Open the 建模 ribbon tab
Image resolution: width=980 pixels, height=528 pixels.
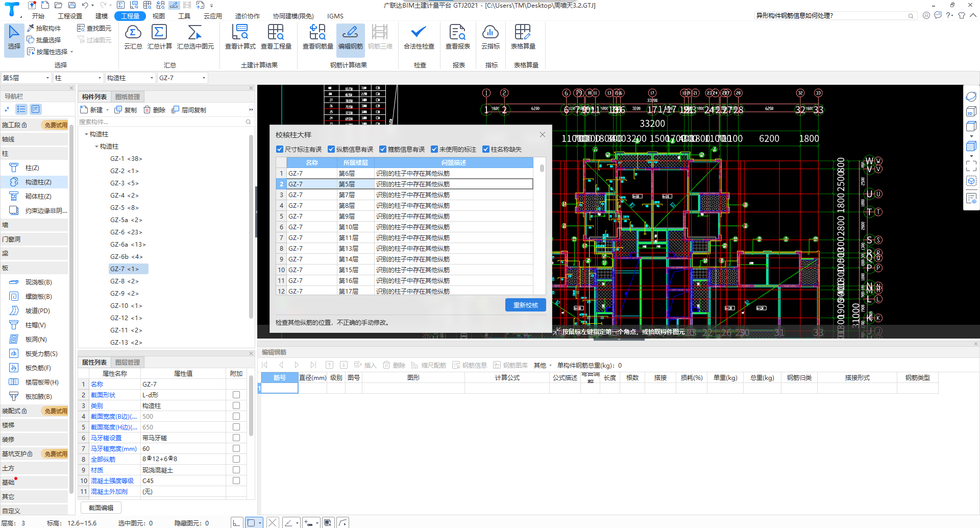click(x=102, y=16)
